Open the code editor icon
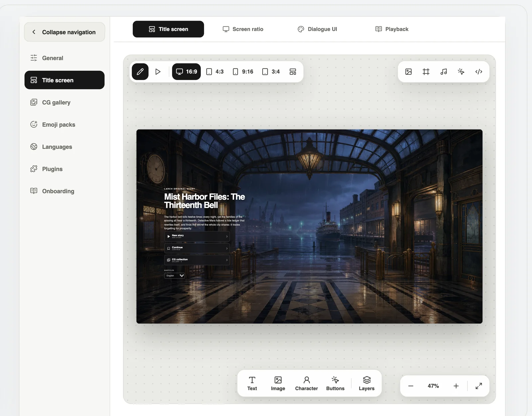The height and width of the screenshot is (416, 532). (x=478, y=71)
